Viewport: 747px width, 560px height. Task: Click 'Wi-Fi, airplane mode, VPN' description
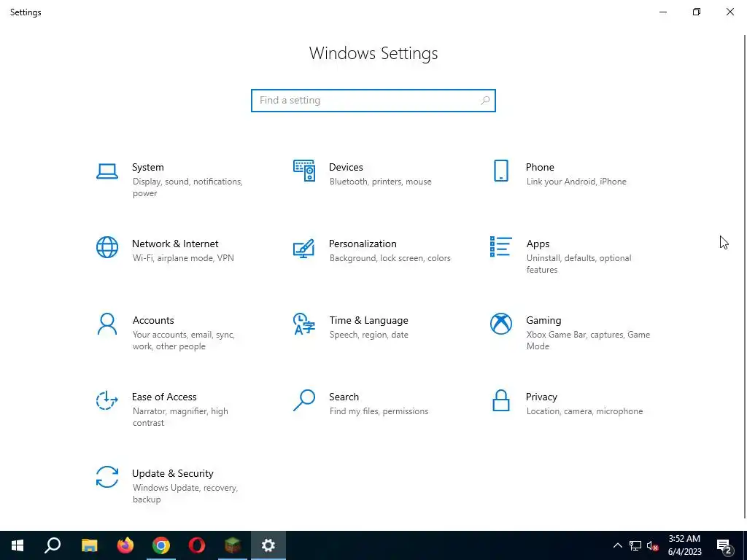(183, 258)
